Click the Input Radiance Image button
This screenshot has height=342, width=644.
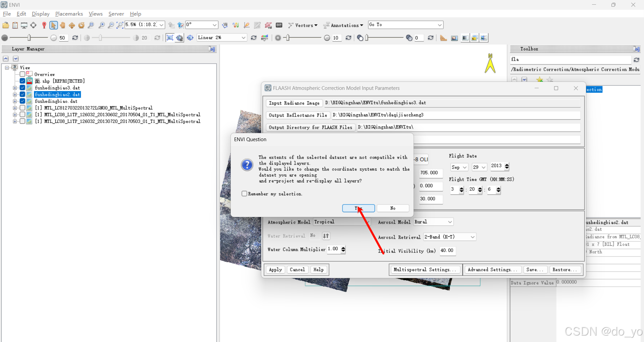point(294,103)
